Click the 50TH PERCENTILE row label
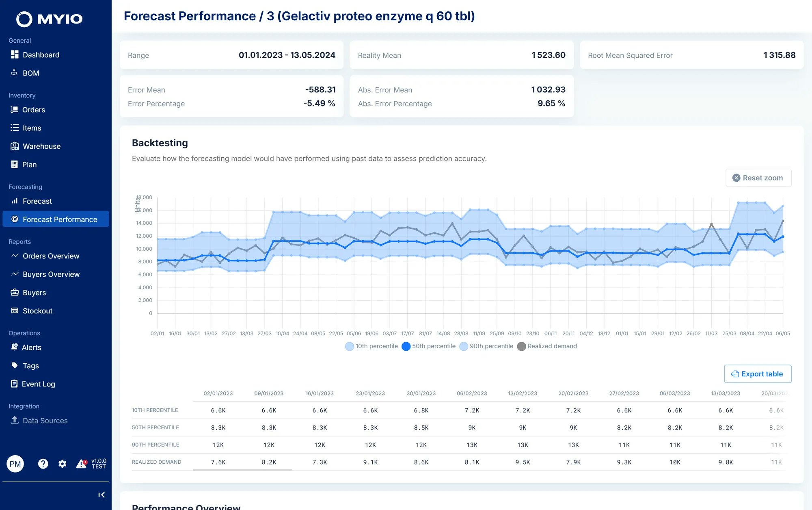 [155, 428]
